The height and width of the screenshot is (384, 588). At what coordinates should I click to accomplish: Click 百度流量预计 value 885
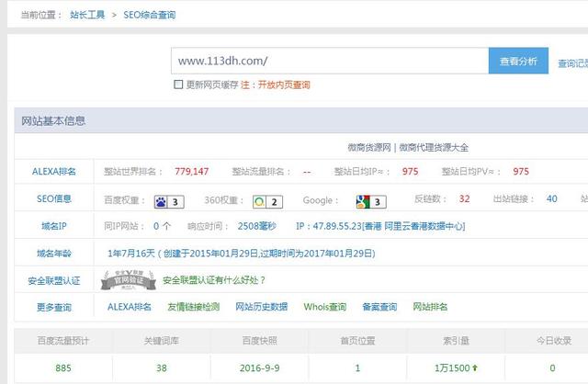(x=63, y=367)
